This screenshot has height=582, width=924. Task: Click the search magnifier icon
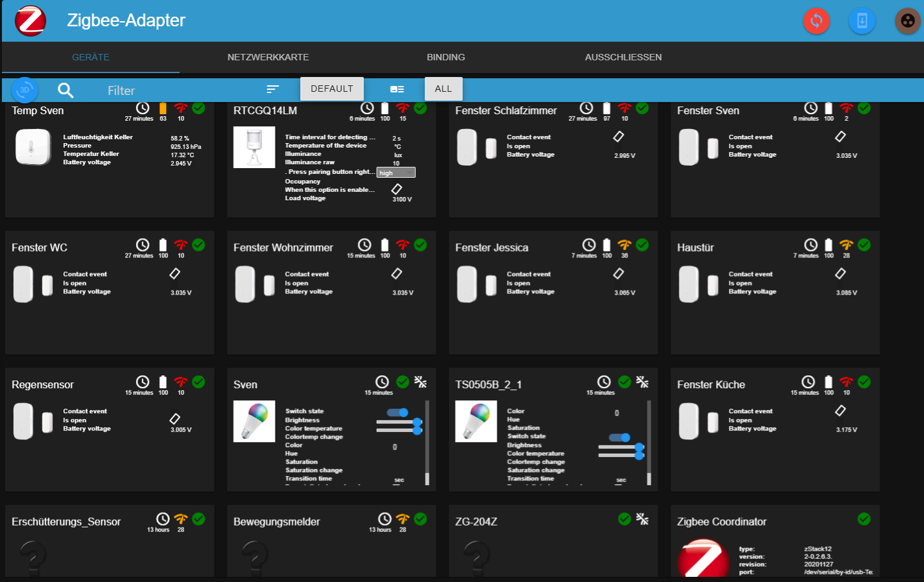coord(65,90)
